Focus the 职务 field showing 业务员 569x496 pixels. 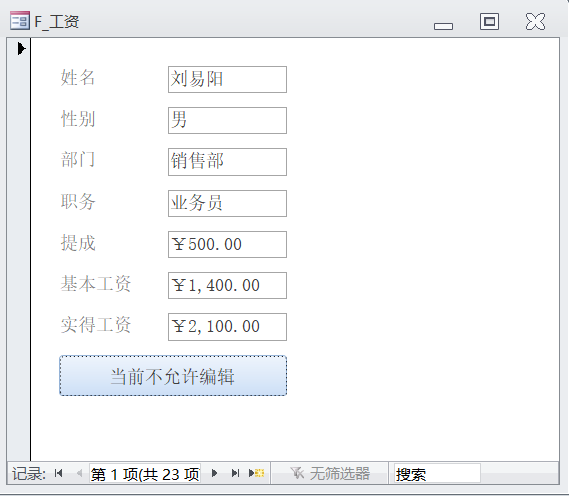pos(227,203)
